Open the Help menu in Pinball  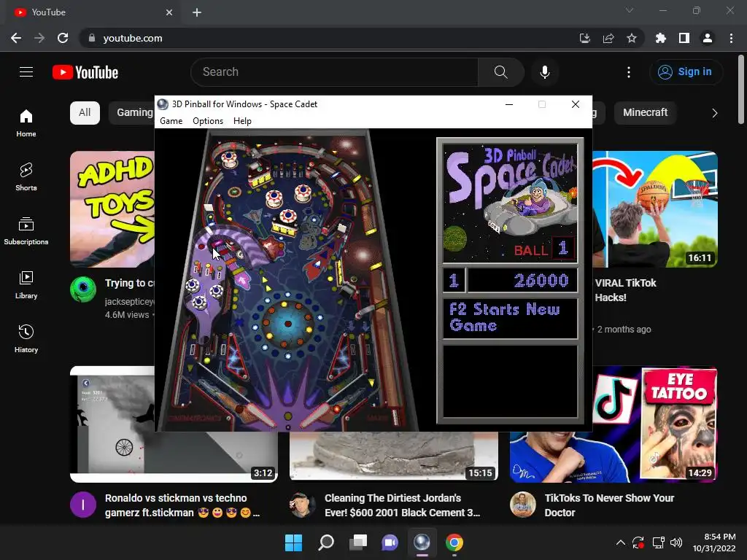(242, 121)
